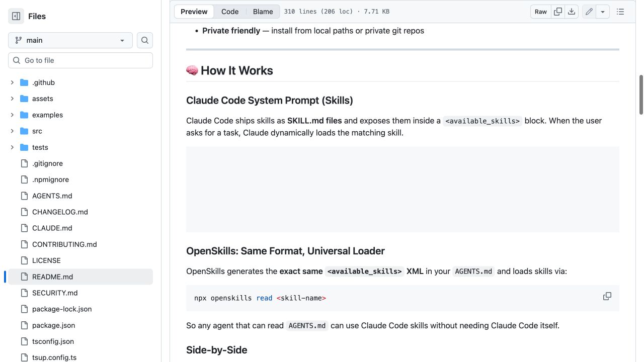The height and width of the screenshot is (362, 644).
Task: Click the file size line count text
Action: [337, 12]
